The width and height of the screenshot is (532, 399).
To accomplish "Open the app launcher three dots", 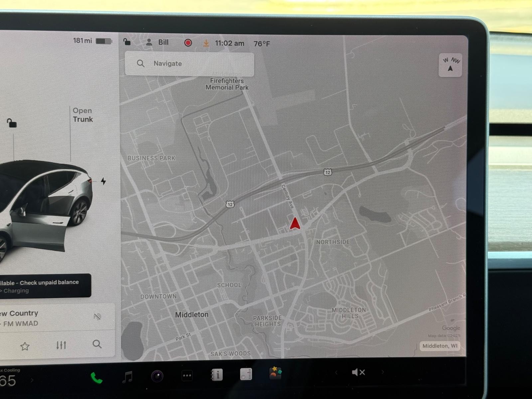I will [187, 376].
